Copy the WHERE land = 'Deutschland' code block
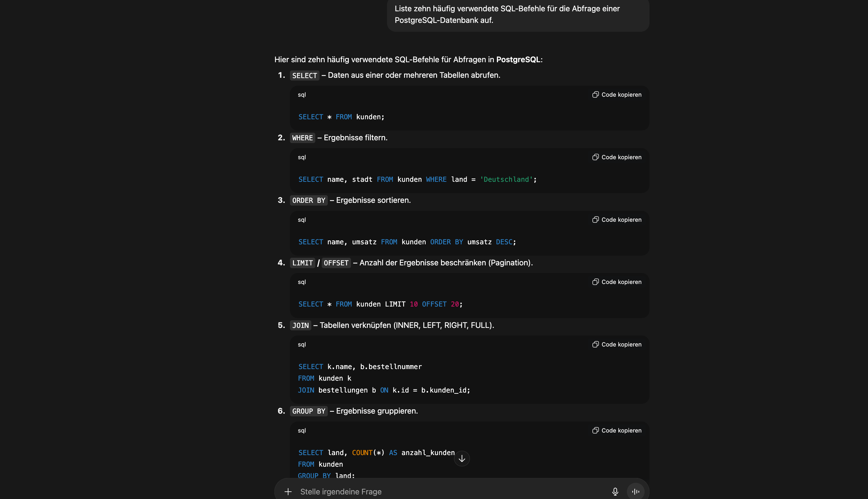This screenshot has width=868, height=499. tap(616, 157)
